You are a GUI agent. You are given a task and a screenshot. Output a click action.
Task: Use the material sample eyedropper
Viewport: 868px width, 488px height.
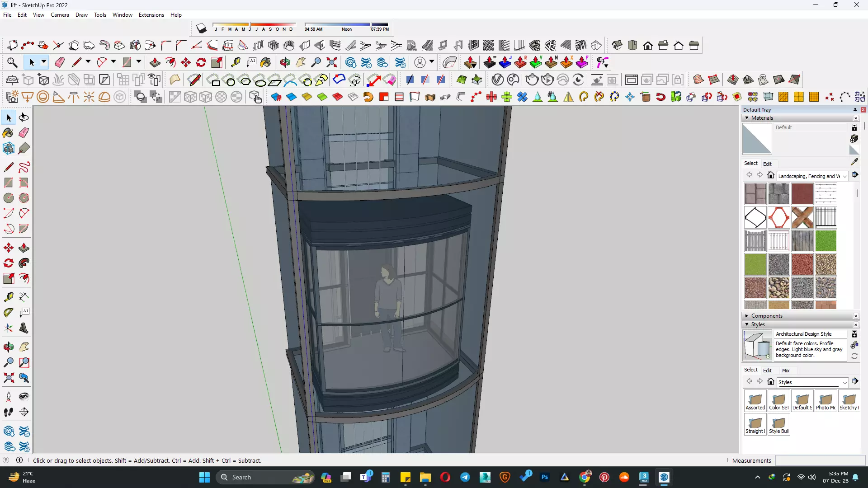(854, 162)
